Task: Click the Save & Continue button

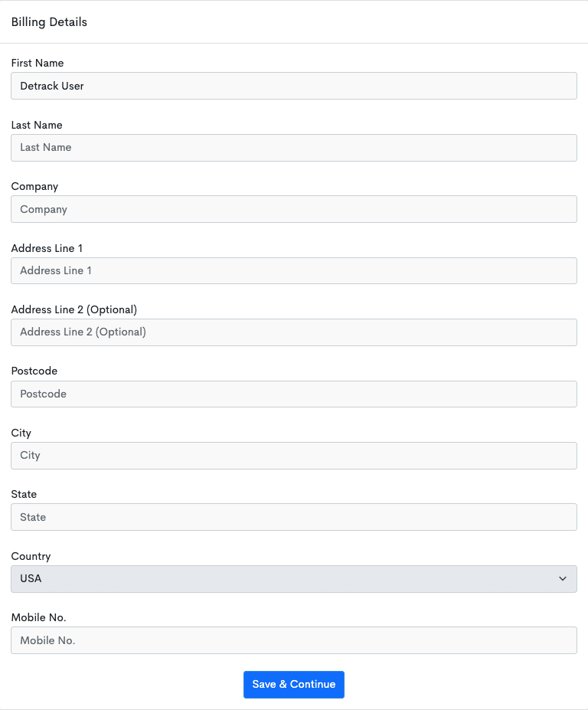Action: pyautogui.click(x=294, y=684)
